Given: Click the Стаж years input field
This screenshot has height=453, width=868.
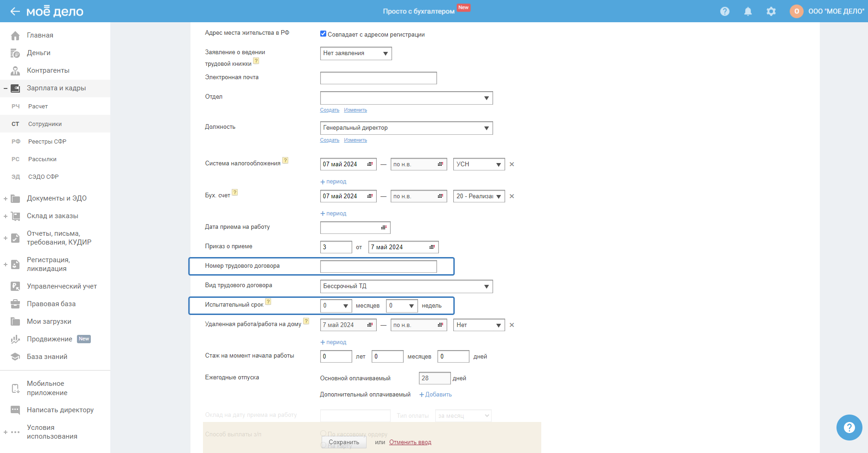Looking at the screenshot, I should tap(336, 357).
